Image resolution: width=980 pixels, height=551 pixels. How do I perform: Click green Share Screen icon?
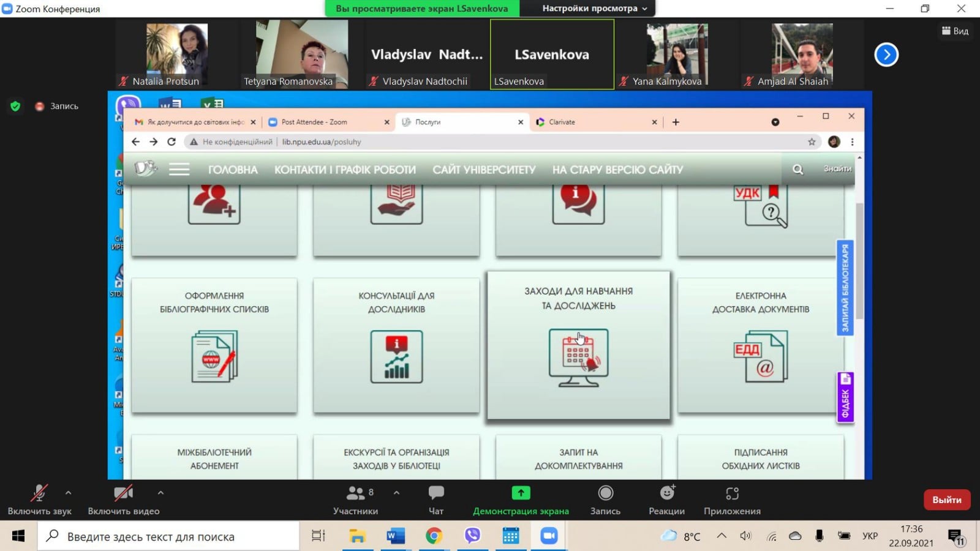click(x=521, y=493)
